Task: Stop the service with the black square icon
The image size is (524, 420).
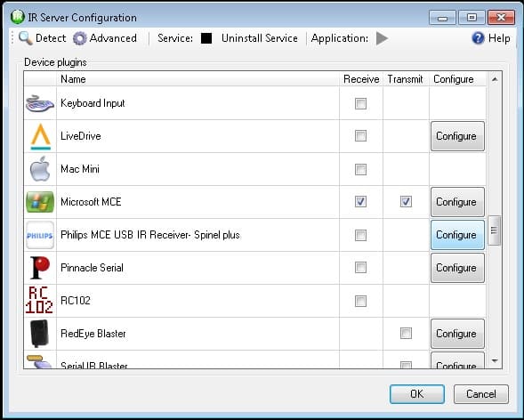Action: [206, 38]
